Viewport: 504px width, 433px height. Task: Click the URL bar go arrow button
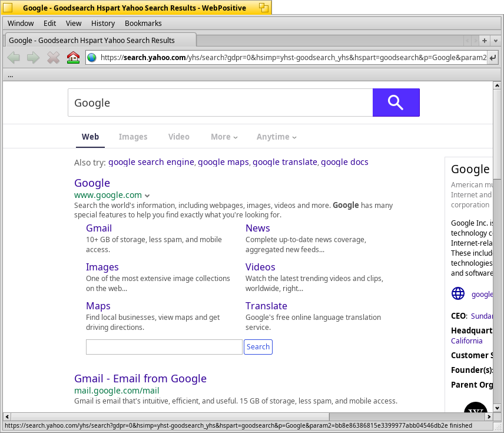point(493,58)
